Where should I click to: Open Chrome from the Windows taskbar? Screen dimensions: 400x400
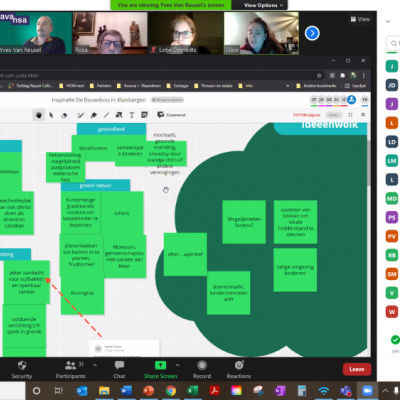tap(171, 390)
